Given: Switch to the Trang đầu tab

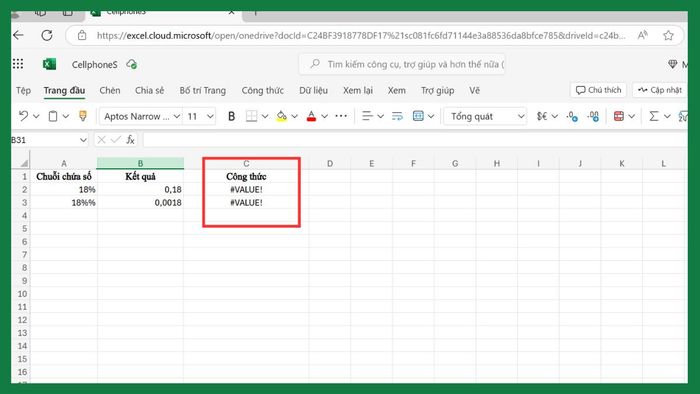Looking at the screenshot, I should (x=64, y=90).
